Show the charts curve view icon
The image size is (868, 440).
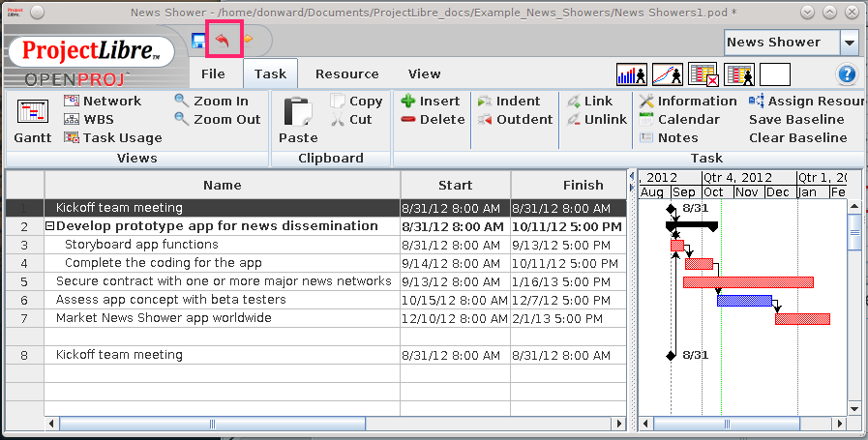(x=668, y=74)
